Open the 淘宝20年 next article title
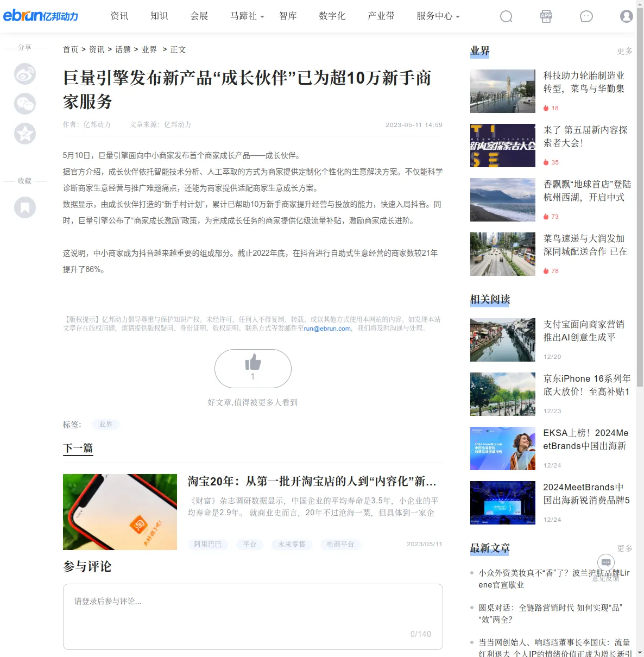The height and width of the screenshot is (657, 644). [312, 482]
